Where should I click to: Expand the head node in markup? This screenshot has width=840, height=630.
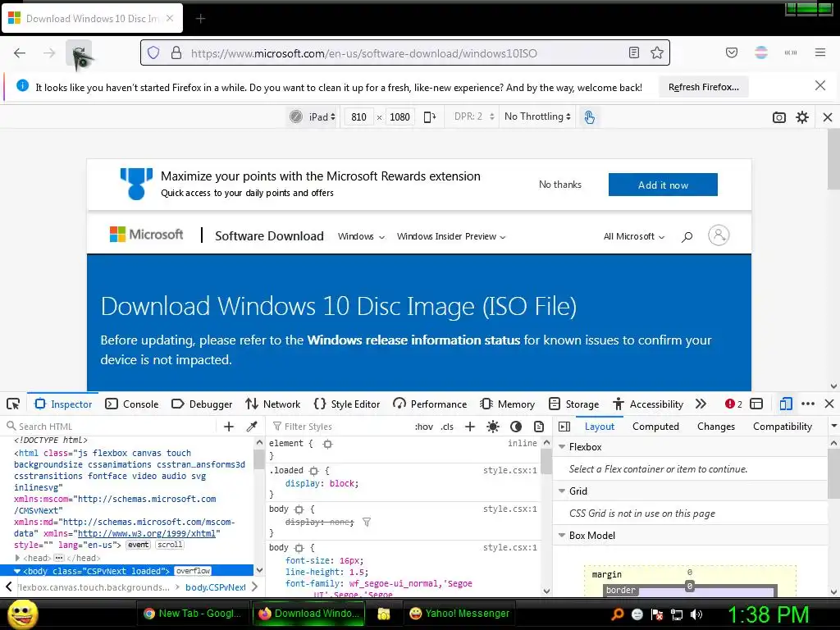coord(17,558)
